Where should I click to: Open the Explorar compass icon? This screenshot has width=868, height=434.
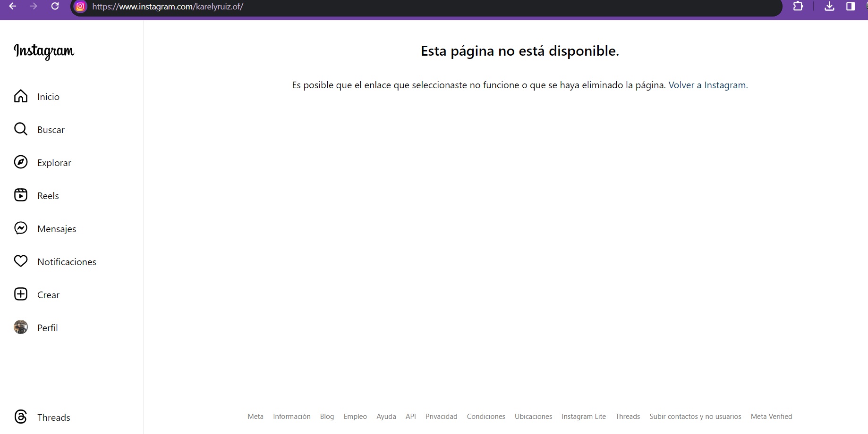(21, 162)
